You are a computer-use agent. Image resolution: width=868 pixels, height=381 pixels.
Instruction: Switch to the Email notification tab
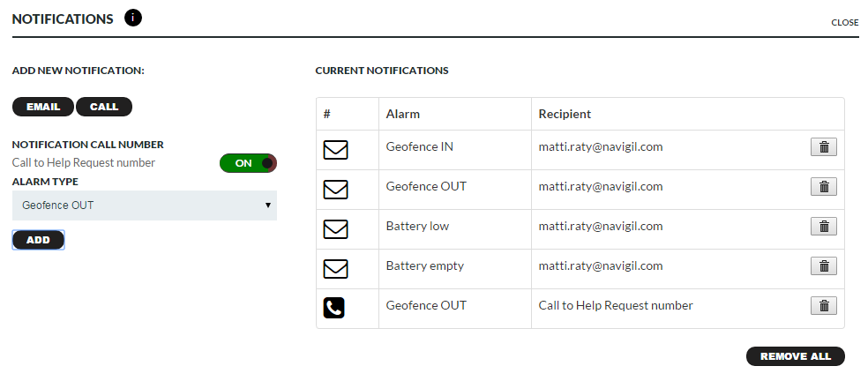coord(43,107)
